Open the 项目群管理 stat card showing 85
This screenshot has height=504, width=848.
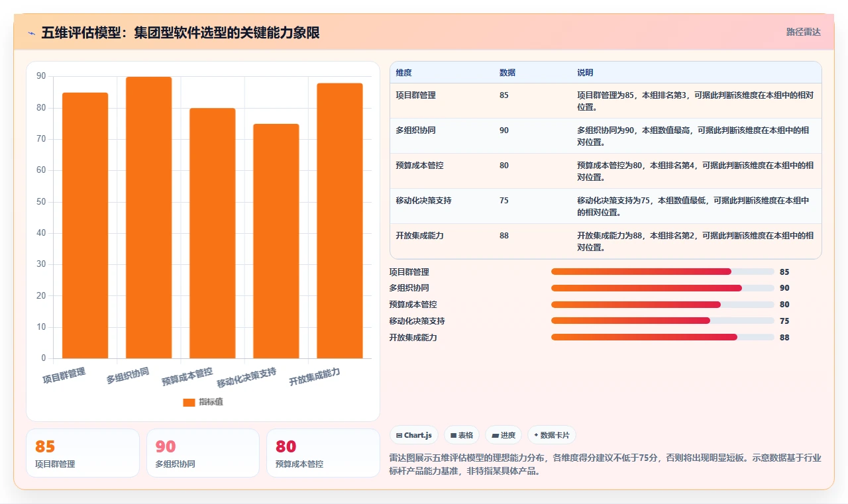pos(83,453)
